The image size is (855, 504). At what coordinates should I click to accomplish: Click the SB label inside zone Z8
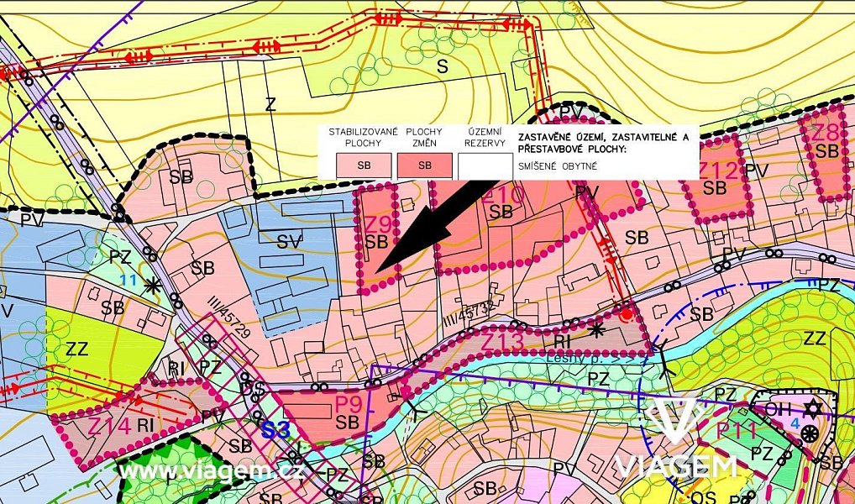pyautogui.click(x=826, y=151)
